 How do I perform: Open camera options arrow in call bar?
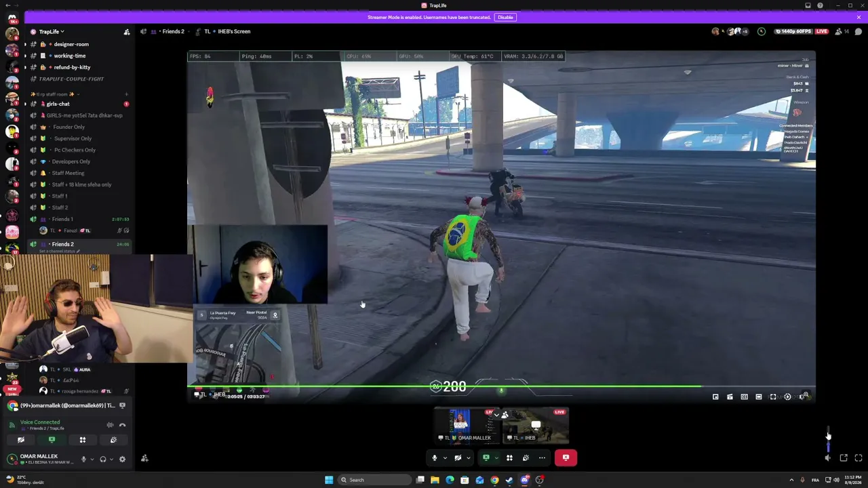pyautogui.click(x=468, y=458)
